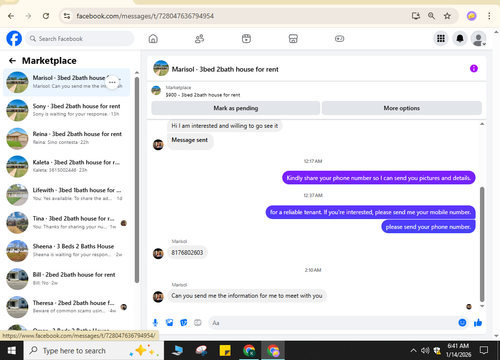Click the site information icon in address bar
Image resolution: width=500 pixels, height=360 pixels.
coord(67,16)
